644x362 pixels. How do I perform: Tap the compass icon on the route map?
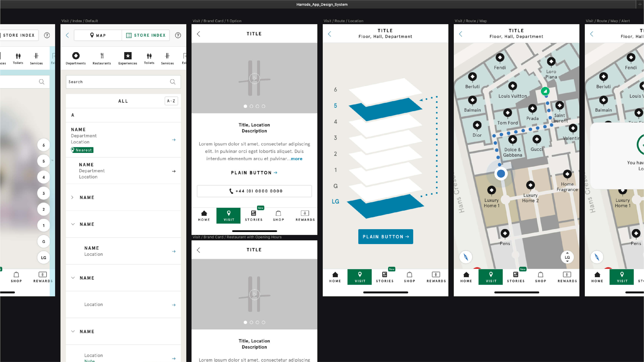(x=466, y=257)
